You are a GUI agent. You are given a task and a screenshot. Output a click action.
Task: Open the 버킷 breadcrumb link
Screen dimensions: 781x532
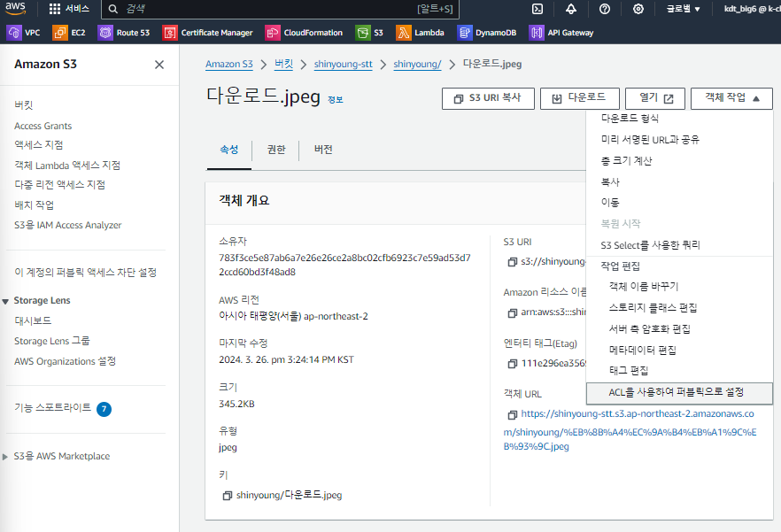(x=284, y=65)
